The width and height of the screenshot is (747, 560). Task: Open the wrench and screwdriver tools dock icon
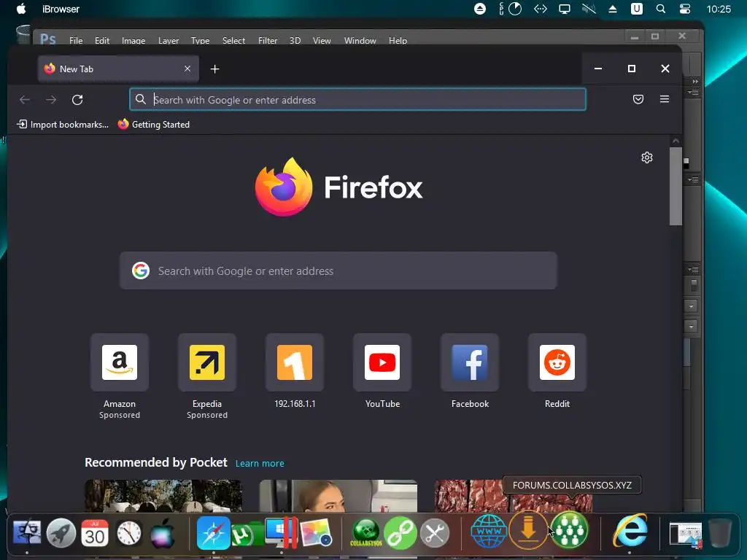coord(435,533)
